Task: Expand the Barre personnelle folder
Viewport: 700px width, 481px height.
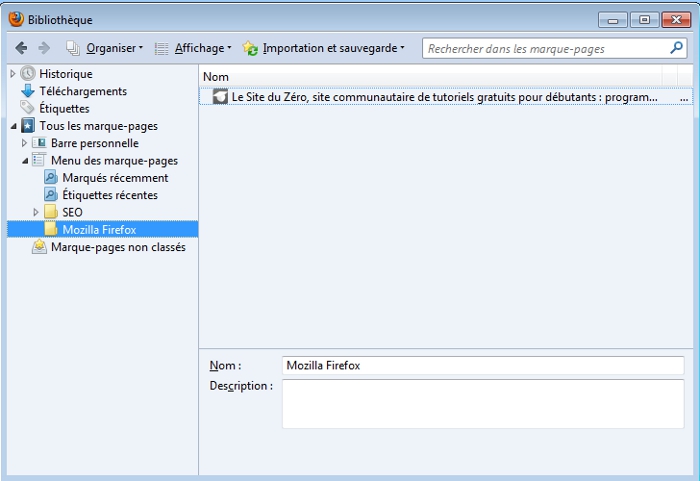Action: 24,143
